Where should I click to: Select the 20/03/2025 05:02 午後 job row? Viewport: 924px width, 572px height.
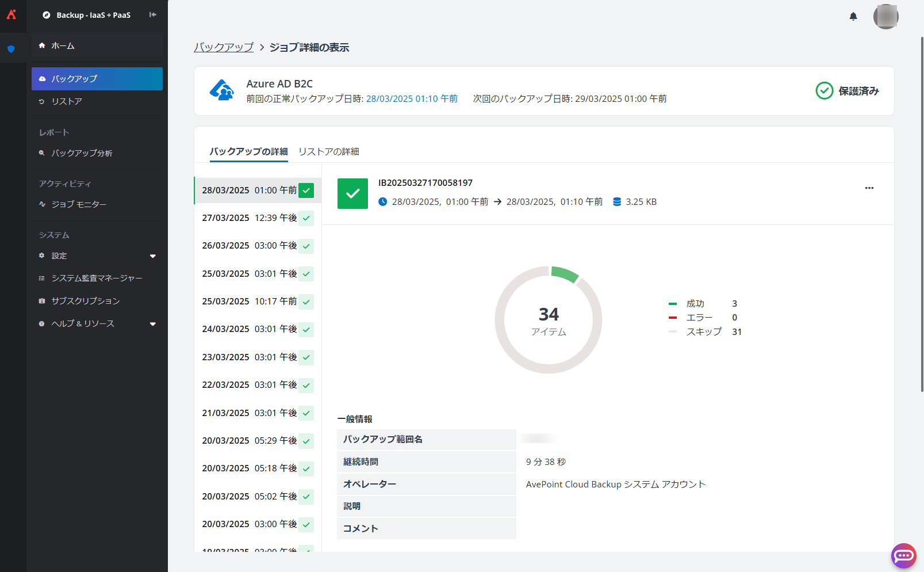pyautogui.click(x=258, y=497)
